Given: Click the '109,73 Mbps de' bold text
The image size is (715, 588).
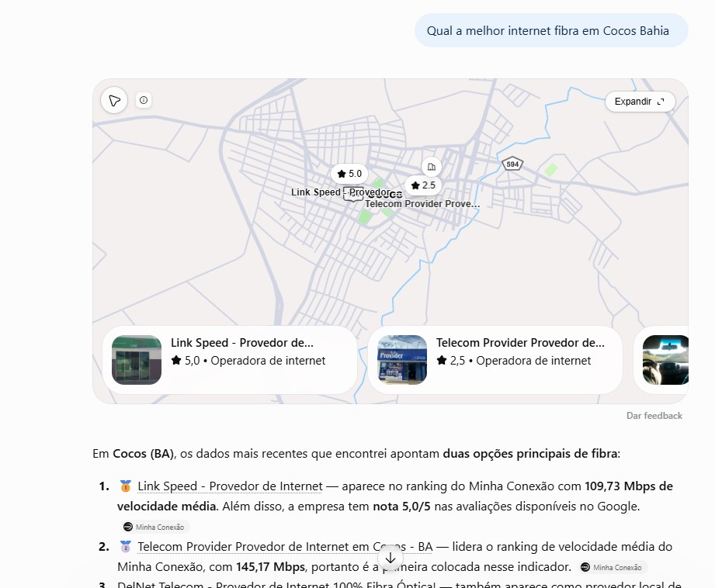Looking at the screenshot, I should pos(629,486).
